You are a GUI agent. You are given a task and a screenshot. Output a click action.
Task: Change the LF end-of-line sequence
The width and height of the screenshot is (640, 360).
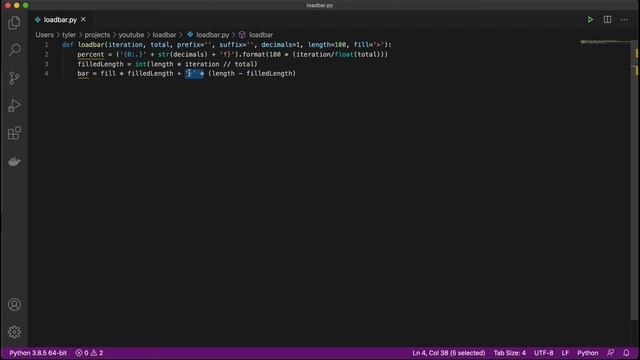565,353
